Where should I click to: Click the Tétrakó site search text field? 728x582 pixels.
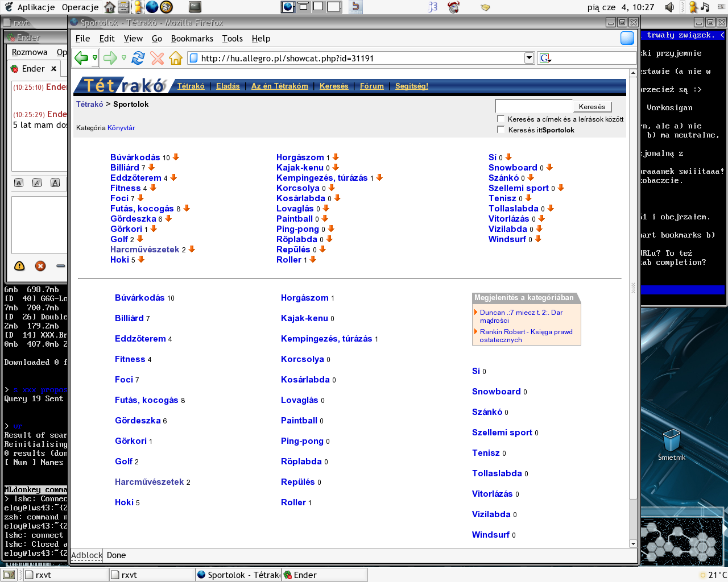pos(533,106)
